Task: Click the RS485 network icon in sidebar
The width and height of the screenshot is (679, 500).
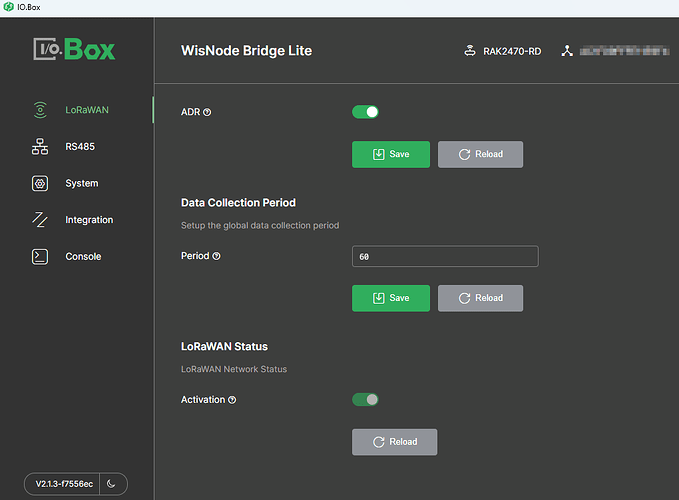Action: click(x=40, y=147)
